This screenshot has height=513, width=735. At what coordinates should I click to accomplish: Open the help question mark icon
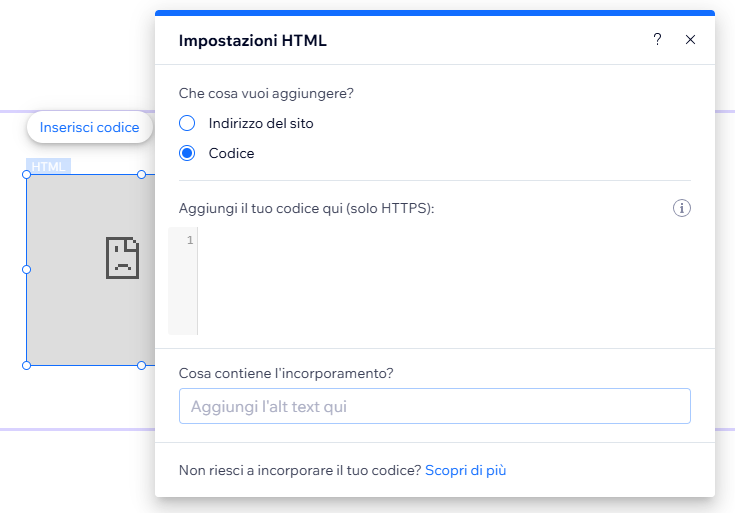tap(657, 40)
